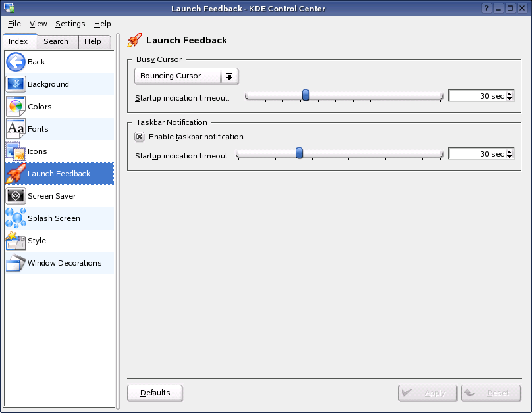Viewport: 532px width, 413px height.
Task: Click the Reset button
Action: tap(491, 393)
